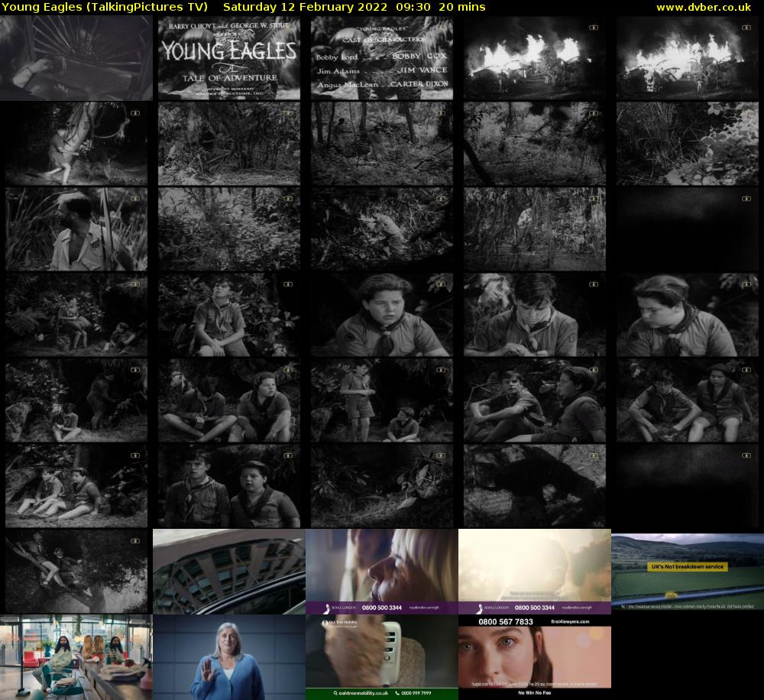Open the www.dvber.co.uk link
This screenshot has width=764, height=700.
point(704,8)
